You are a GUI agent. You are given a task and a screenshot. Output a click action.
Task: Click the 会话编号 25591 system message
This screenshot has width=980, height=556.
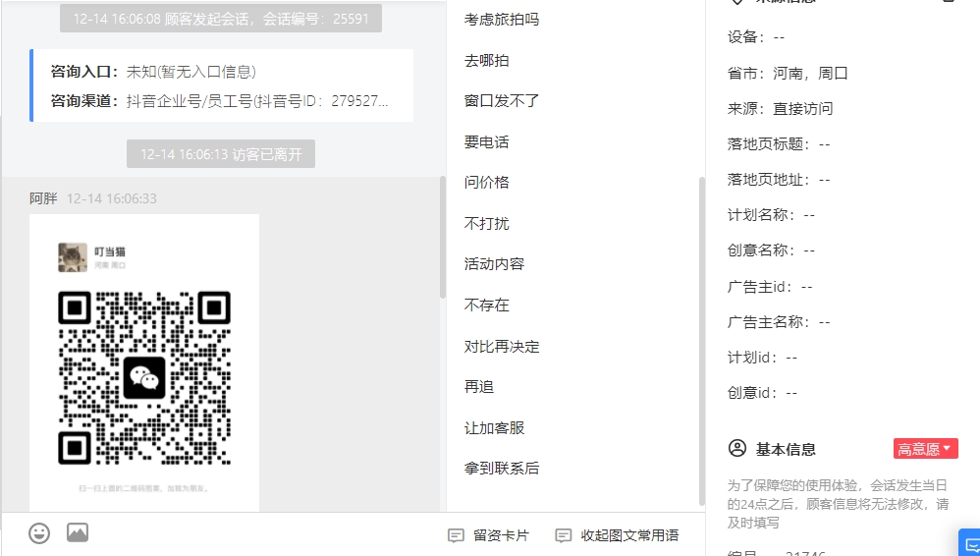[221, 18]
